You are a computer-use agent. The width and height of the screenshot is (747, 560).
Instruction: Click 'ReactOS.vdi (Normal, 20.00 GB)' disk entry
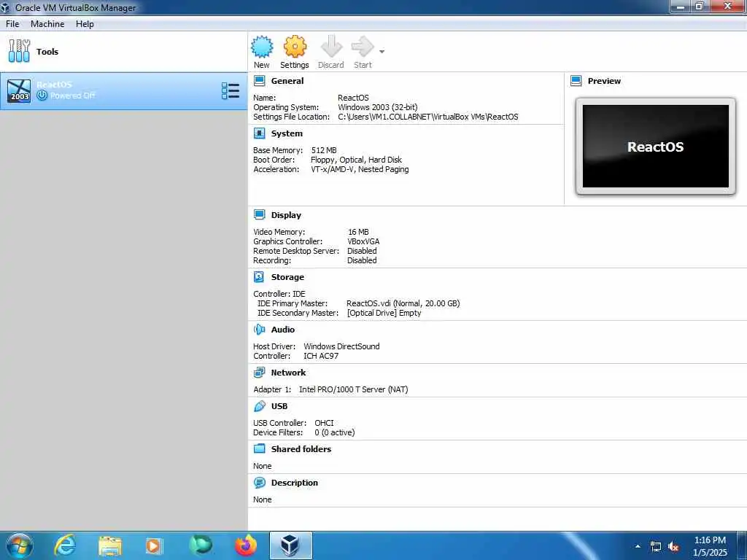[x=403, y=303]
